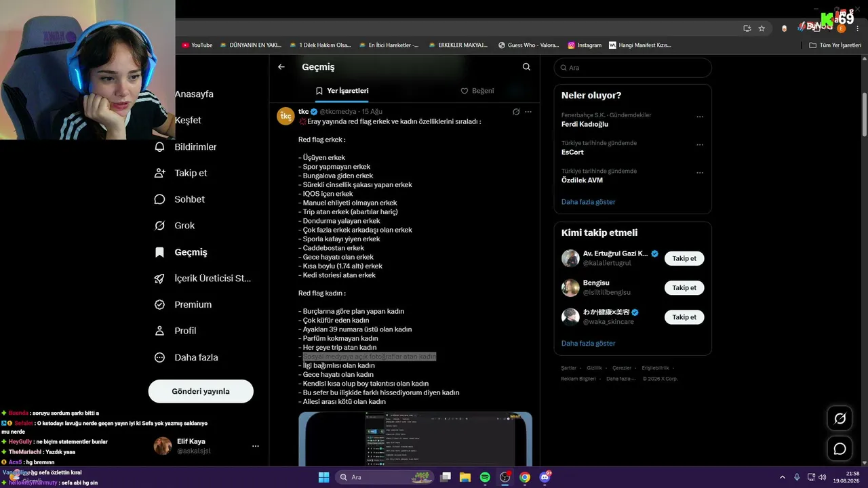Click the microphone tray icon
868x488 pixels.
(x=797, y=477)
